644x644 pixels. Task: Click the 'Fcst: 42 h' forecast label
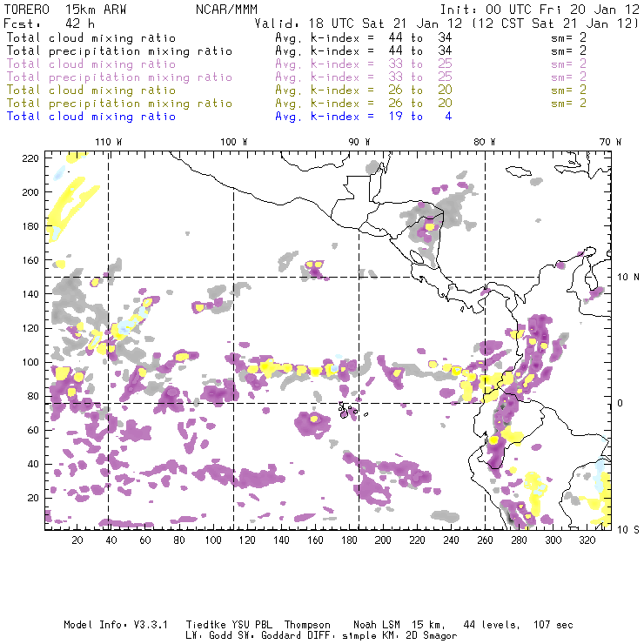[x=49, y=23]
